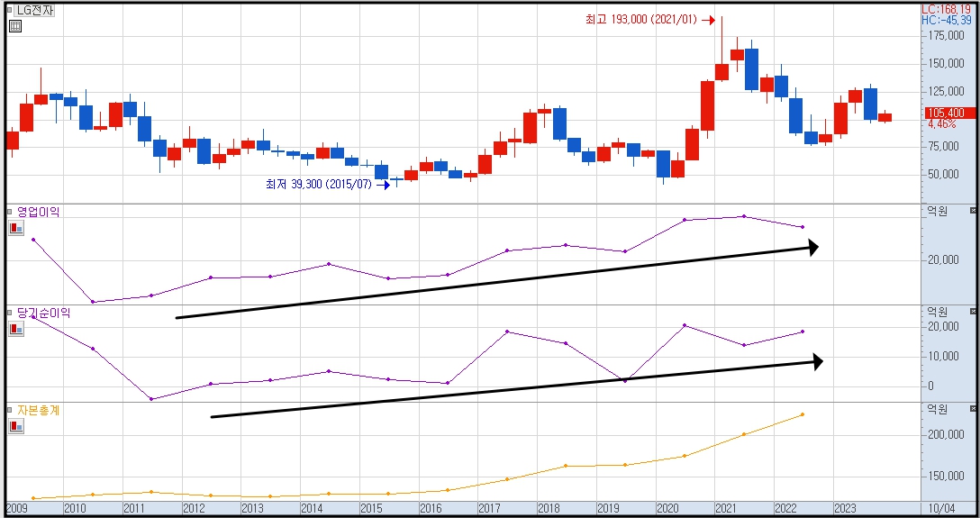Click the last 영업이익 data point in 2022
Screen dimensions: 980x518
tap(802, 227)
